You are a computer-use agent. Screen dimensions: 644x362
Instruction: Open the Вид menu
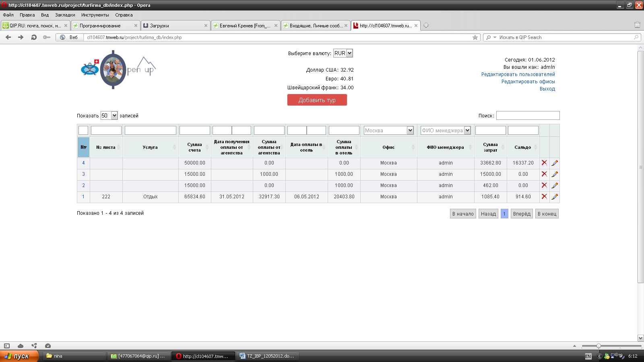[45, 15]
